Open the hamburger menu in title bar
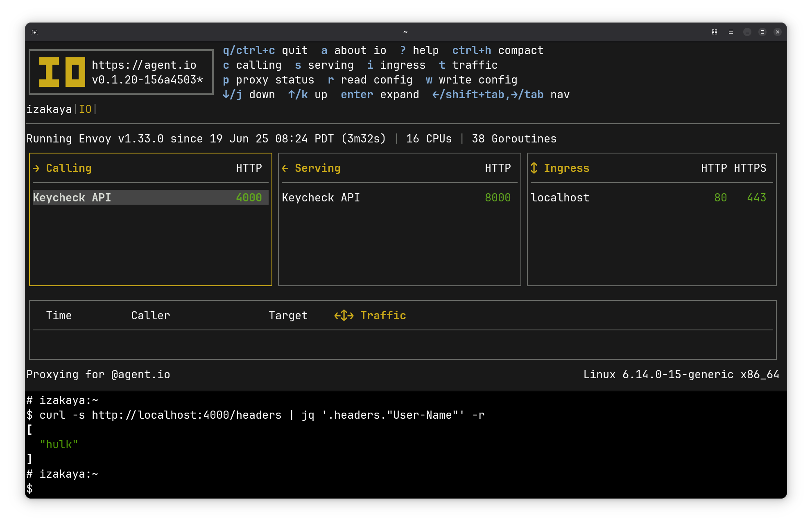 point(731,32)
